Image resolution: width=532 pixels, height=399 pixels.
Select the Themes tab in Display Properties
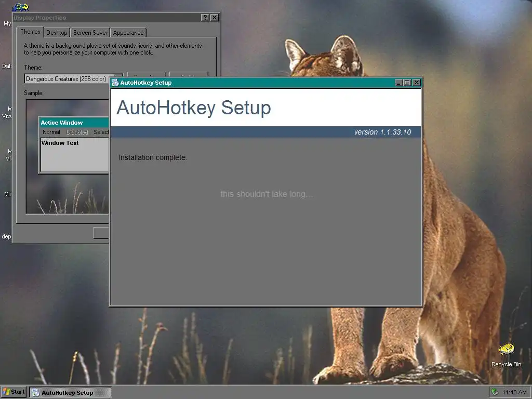coord(30,32)
